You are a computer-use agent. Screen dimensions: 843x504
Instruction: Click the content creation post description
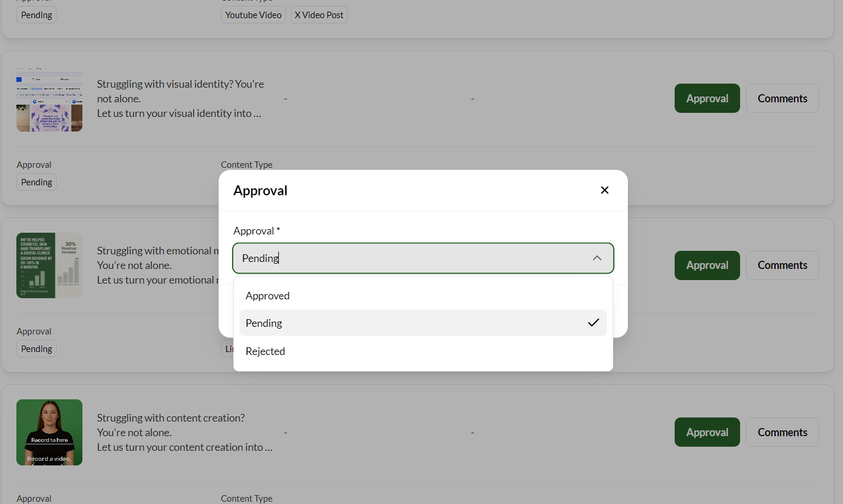184,433
